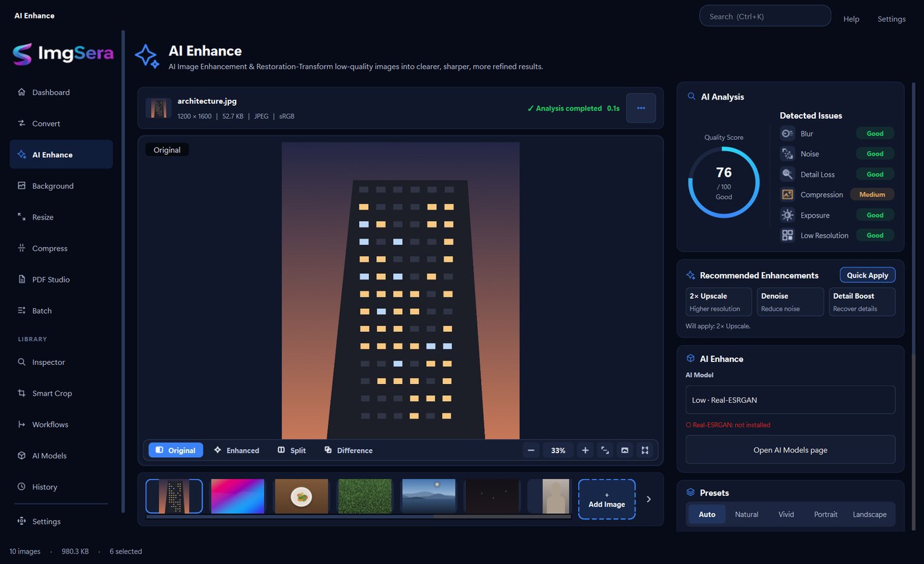This screenshot has height=564, width=924.
Task: Click the AI Analysis magnifier icon
Action: [x=691, y=96]
